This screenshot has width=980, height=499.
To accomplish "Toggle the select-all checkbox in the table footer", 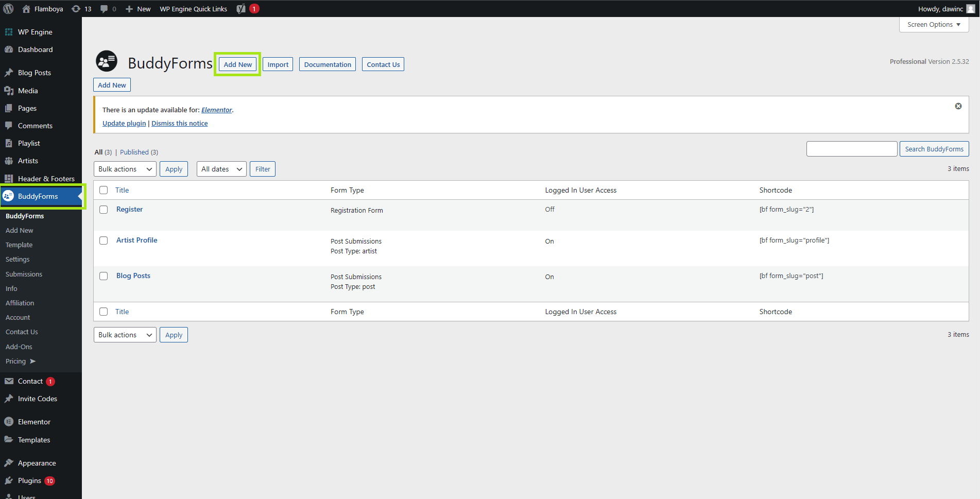I will [104, 312].
